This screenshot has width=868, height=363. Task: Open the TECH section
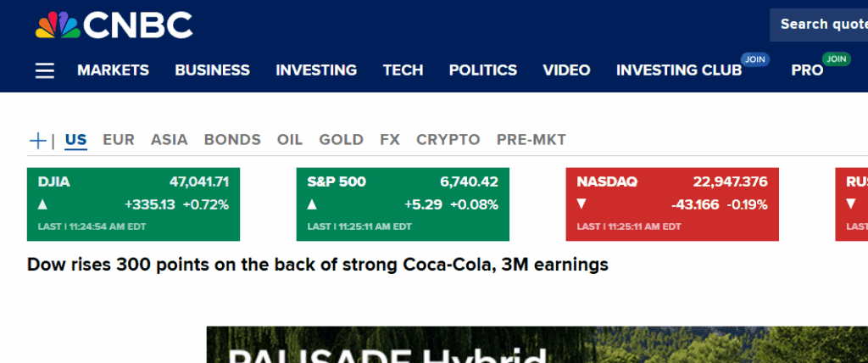tap(403, 70)
